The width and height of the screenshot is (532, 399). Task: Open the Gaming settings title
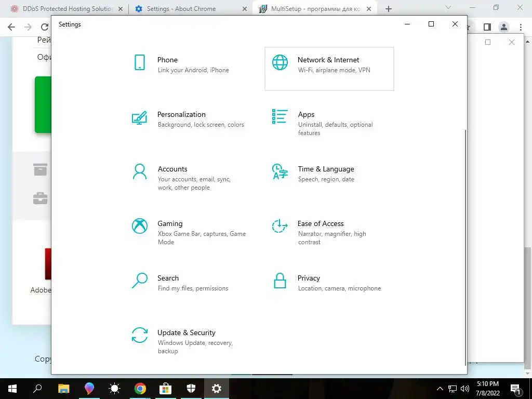pyautogui.click(x=170, y=223)
